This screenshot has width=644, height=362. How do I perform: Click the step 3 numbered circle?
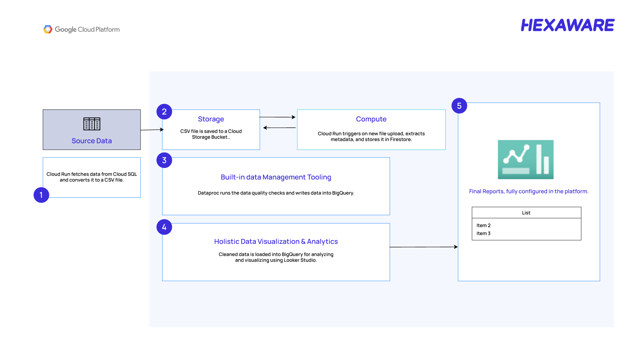(164, 160)
